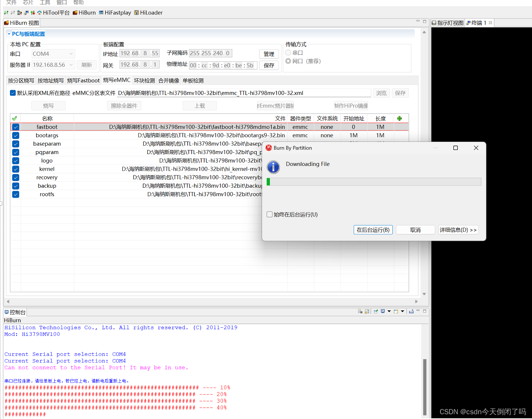Click the red-green transfer arrows toolbar icon
Image resolution: width=532 pixels, height=419 pixels.
pyautogui.click(x=33, y=13)
